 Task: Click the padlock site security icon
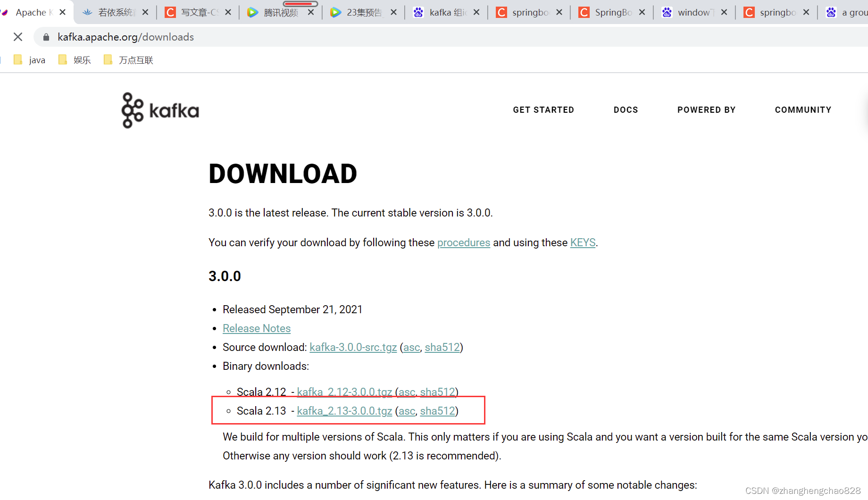pos(46,37)
